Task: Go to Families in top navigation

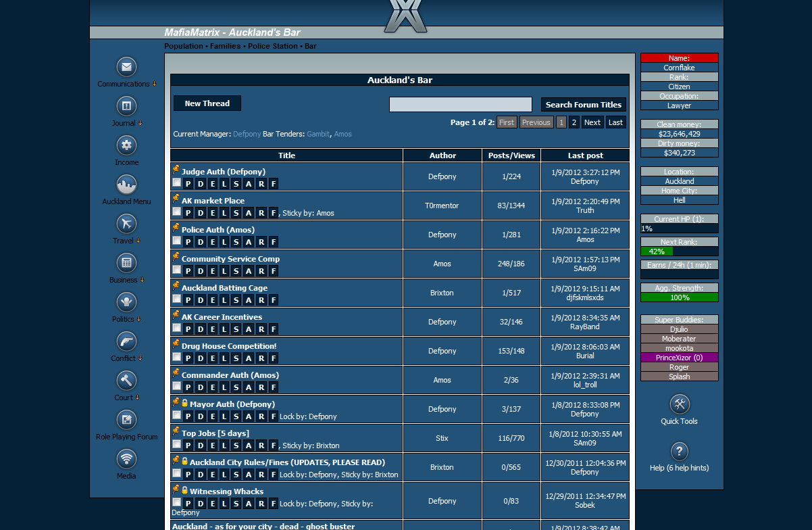Action: click(x=225, y=46)
